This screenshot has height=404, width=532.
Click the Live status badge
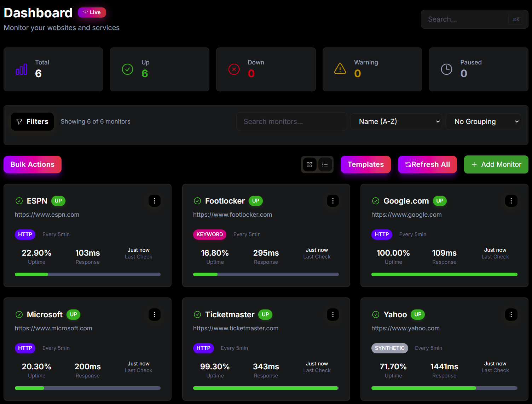click(x=92, y=12)
